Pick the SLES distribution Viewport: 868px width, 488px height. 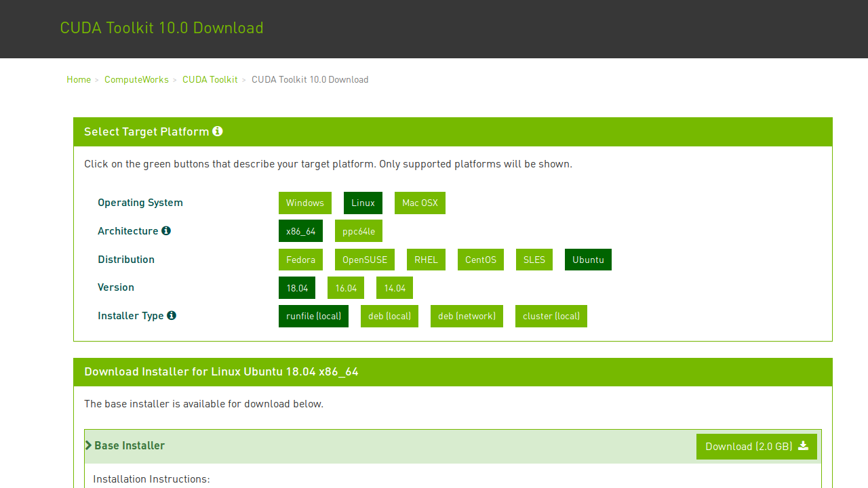(x=534, y=260)
